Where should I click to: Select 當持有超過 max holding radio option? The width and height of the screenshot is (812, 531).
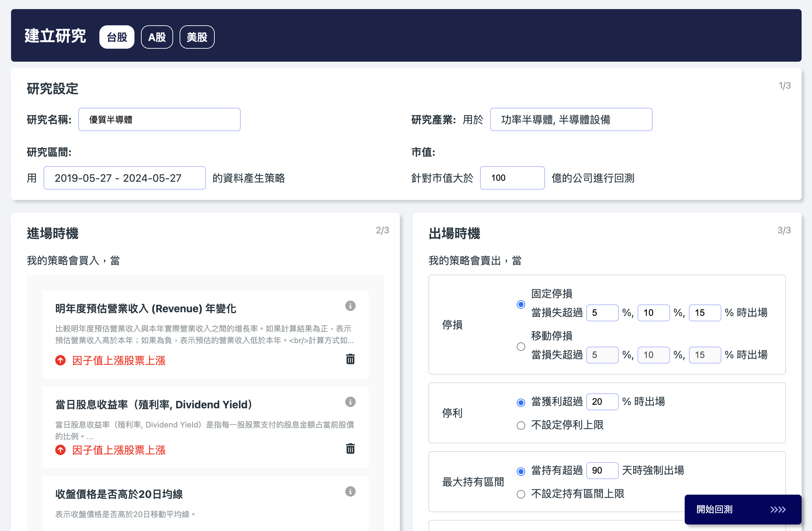[521, 472]
